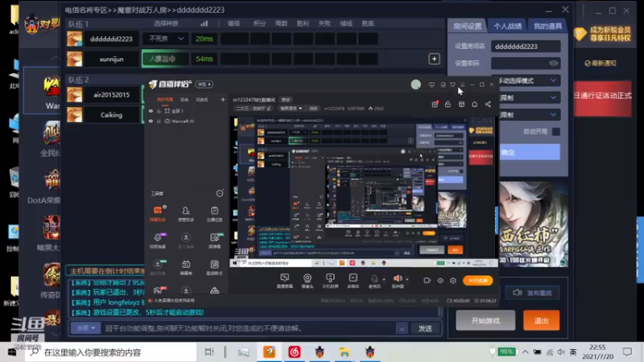Click the add slot plus icon in team 1
644x362 pixels.
[x=434, y=59]
